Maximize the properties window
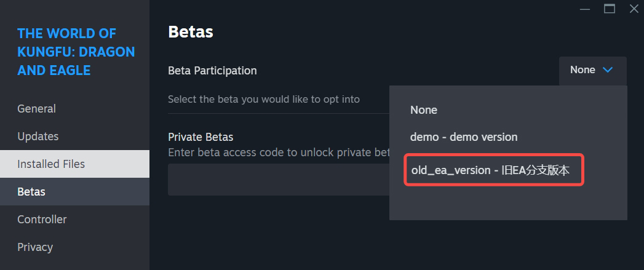Screen dimensions: 644x270 tap(610, 9)
